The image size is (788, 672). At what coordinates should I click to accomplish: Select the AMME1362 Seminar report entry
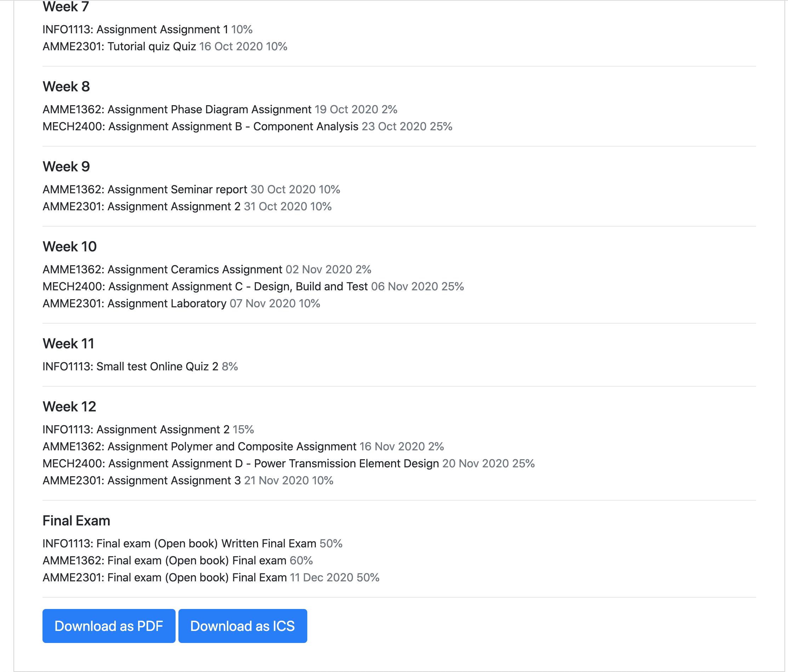[191, 189]
